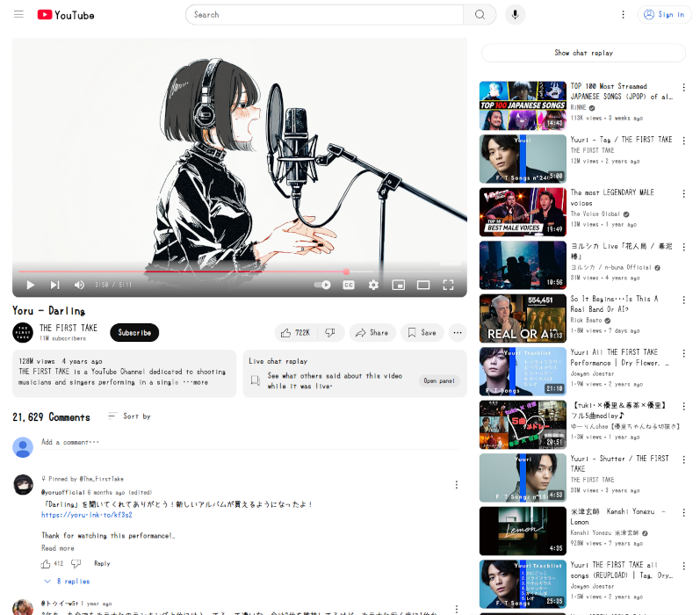Share this video
This screenshot has height=615, width=700.
pyautogui.click(x=372, y=333)
